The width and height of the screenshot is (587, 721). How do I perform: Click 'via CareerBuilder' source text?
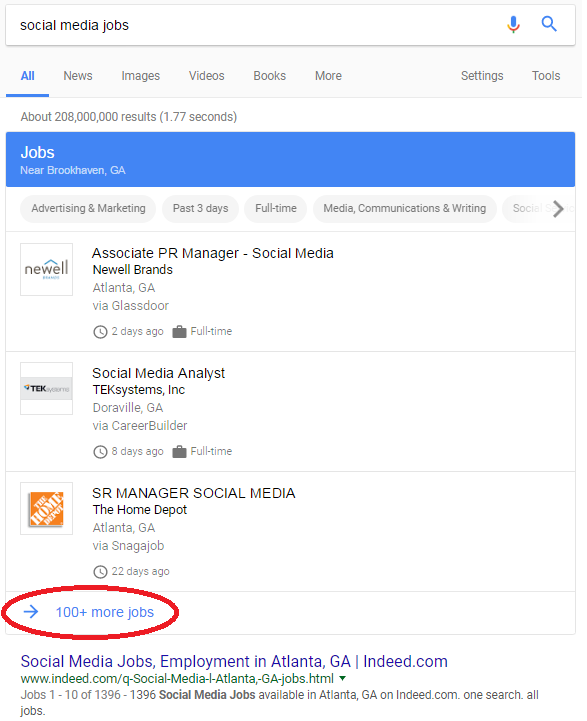(140, 426)
